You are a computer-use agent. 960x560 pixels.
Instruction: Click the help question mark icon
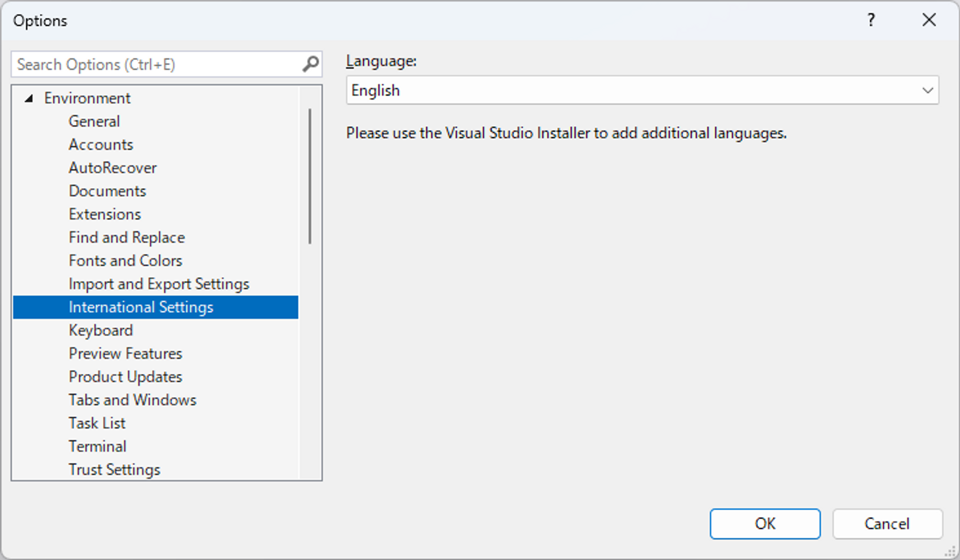871,20
